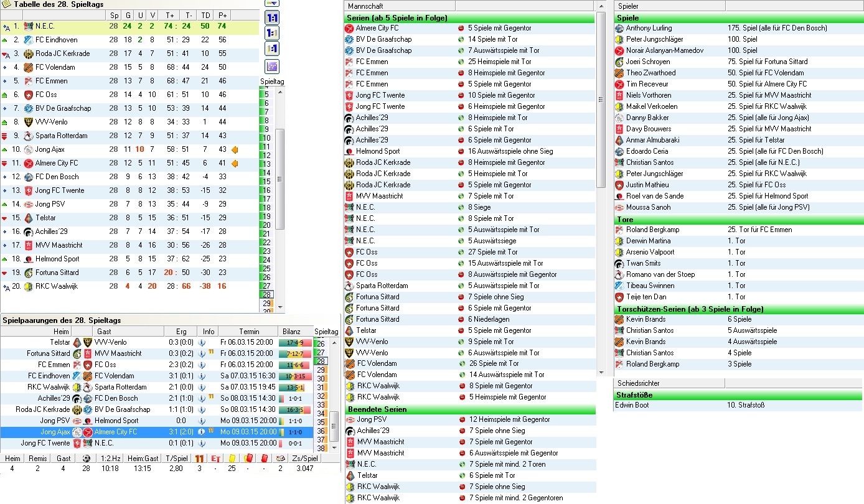Open match info for Fortuna Sittard vs MVV Maastricht
The image size is (864, 504).
pyautogui.click(x=202, y=353)
